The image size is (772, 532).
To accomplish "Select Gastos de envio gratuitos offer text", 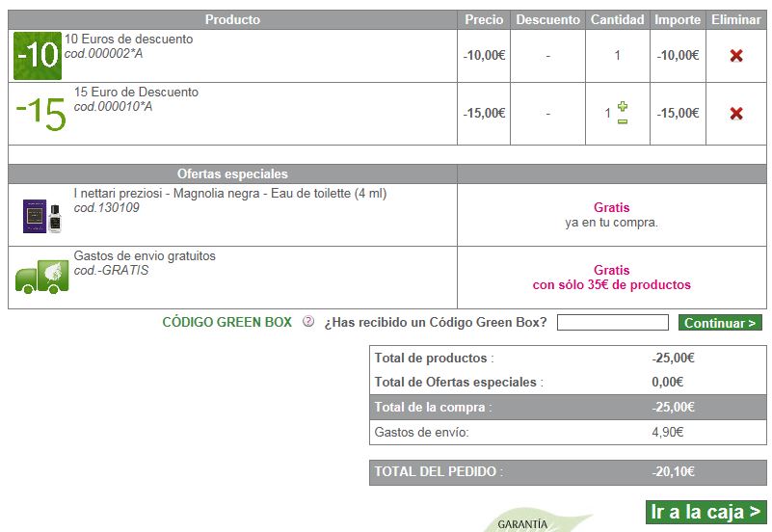I will [145, 256].
